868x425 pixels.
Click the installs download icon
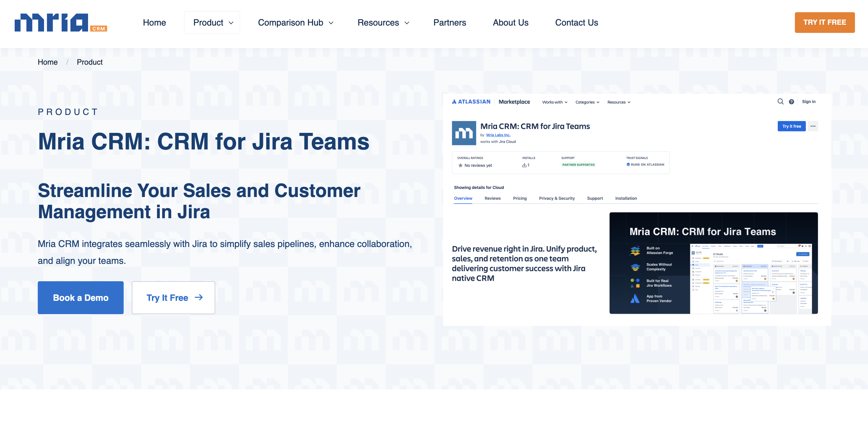coord(525,165)
